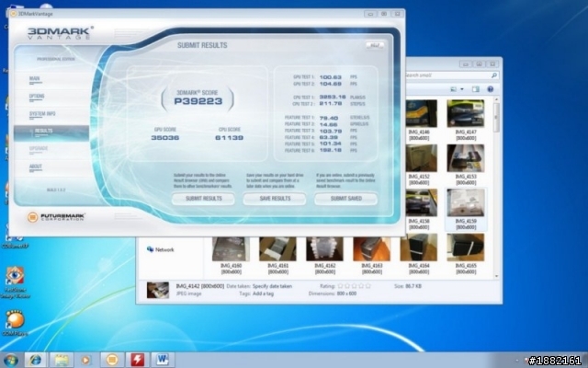
Task: Click the search magnifier icon in Explorer
Action: pos(494,75)
